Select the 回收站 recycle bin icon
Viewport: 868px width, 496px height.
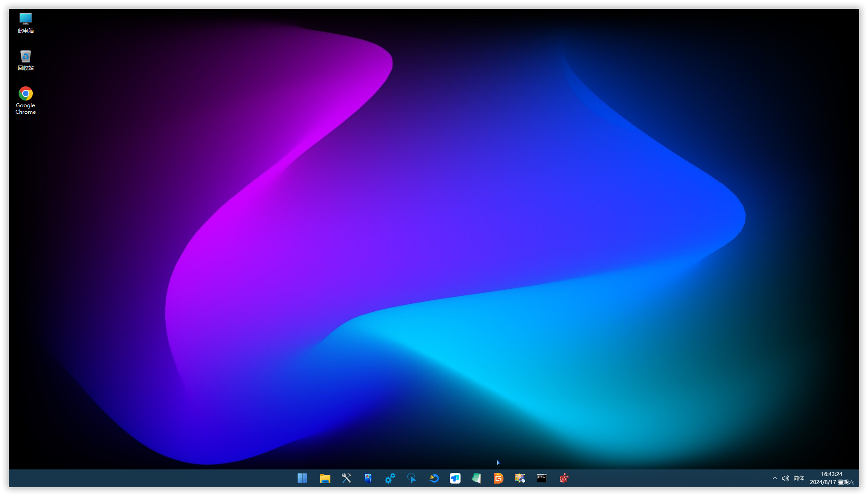26,60
